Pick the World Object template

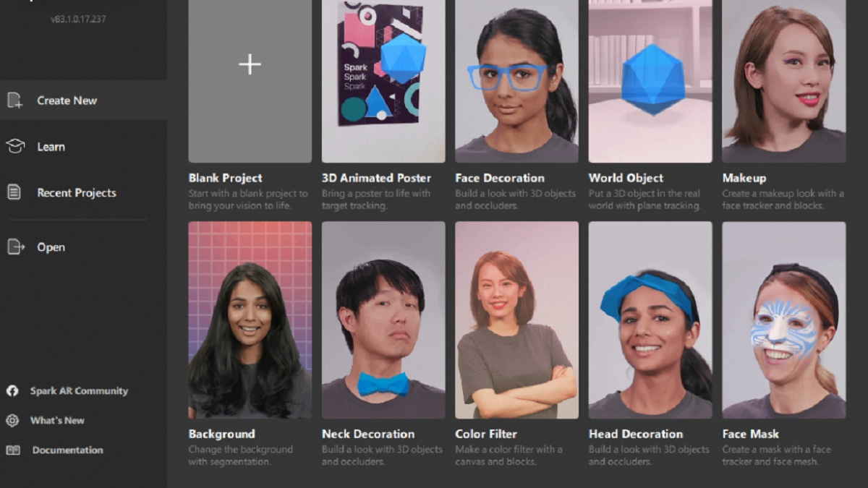click(650, 81)
